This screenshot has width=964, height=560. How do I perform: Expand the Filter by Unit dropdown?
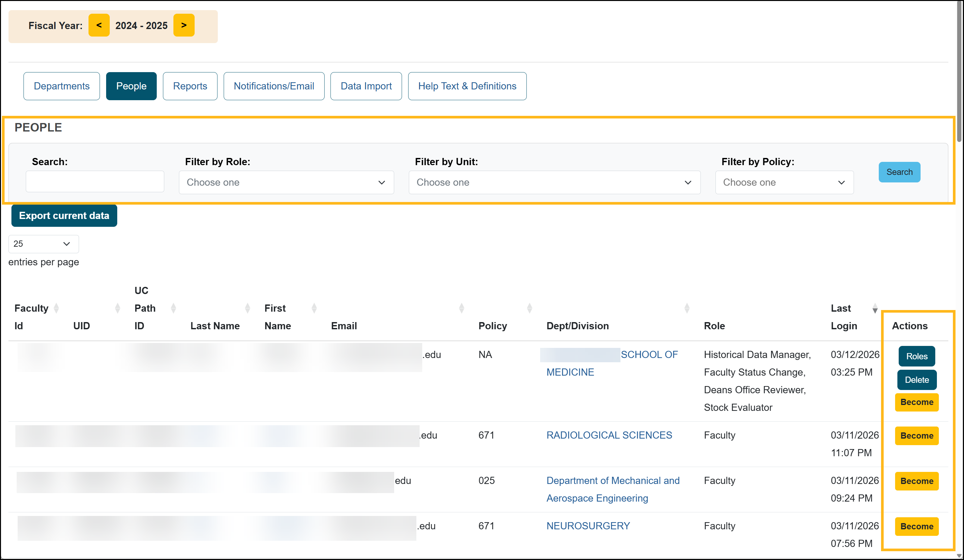coord(554,182)
